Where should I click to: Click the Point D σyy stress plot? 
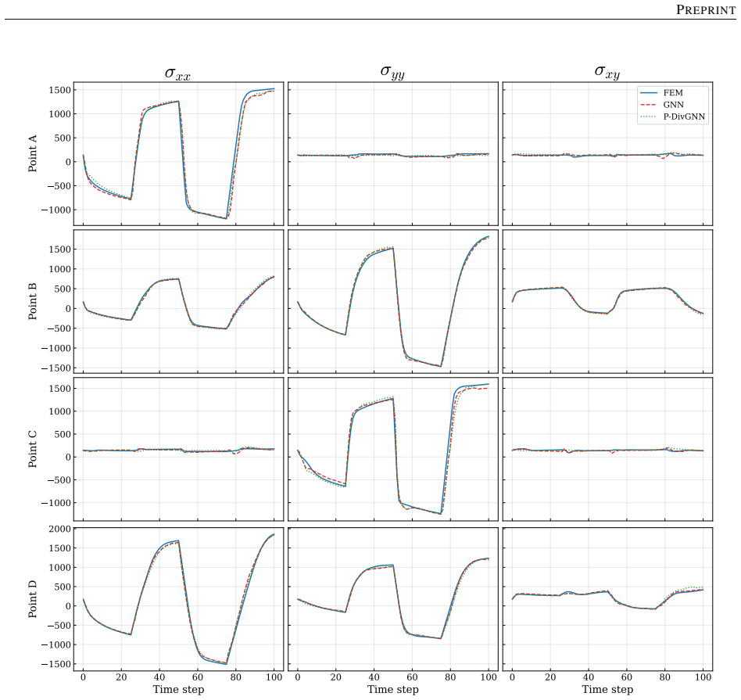coord(393,599)
